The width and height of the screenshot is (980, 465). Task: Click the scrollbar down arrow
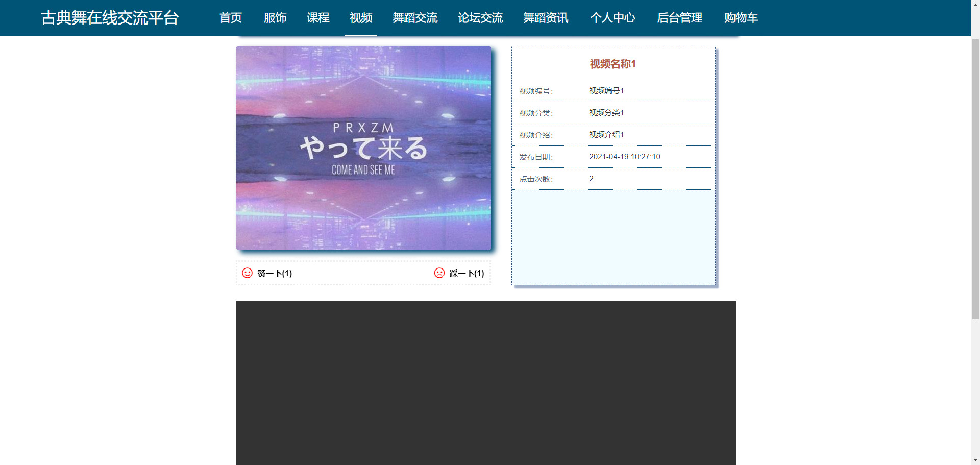975,460
